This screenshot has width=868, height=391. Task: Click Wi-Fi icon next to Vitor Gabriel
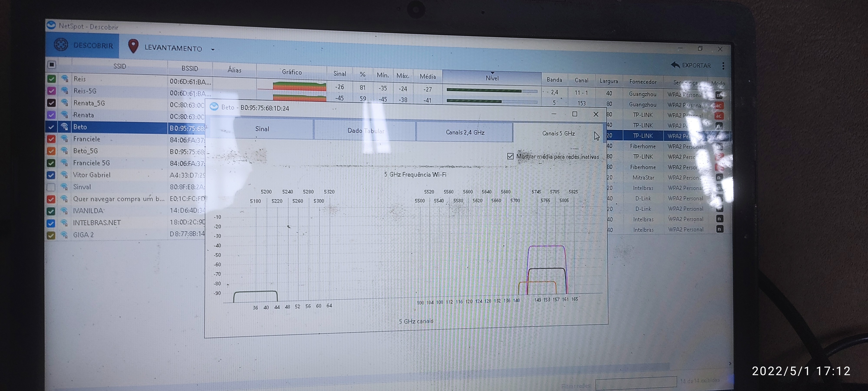coord(64,175)
